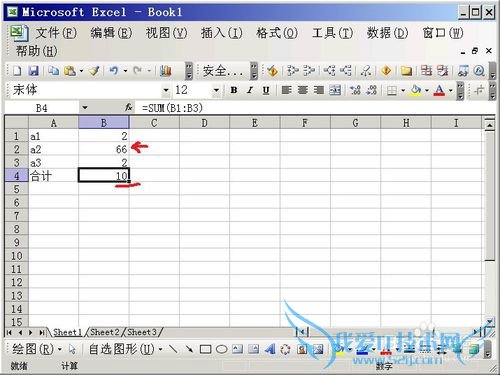Click the Copy icon in toolbar

coord(53,71)
